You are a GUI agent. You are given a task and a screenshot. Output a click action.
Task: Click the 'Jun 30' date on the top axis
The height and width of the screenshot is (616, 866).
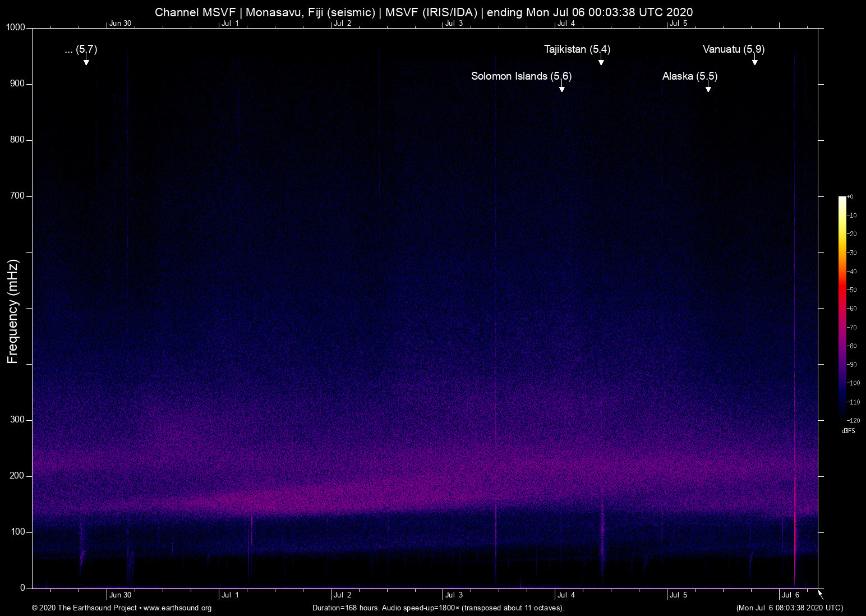121,23
